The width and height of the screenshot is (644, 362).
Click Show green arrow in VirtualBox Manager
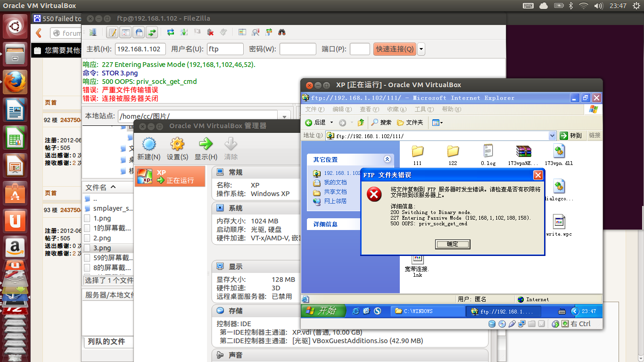[x=206, y=149]
